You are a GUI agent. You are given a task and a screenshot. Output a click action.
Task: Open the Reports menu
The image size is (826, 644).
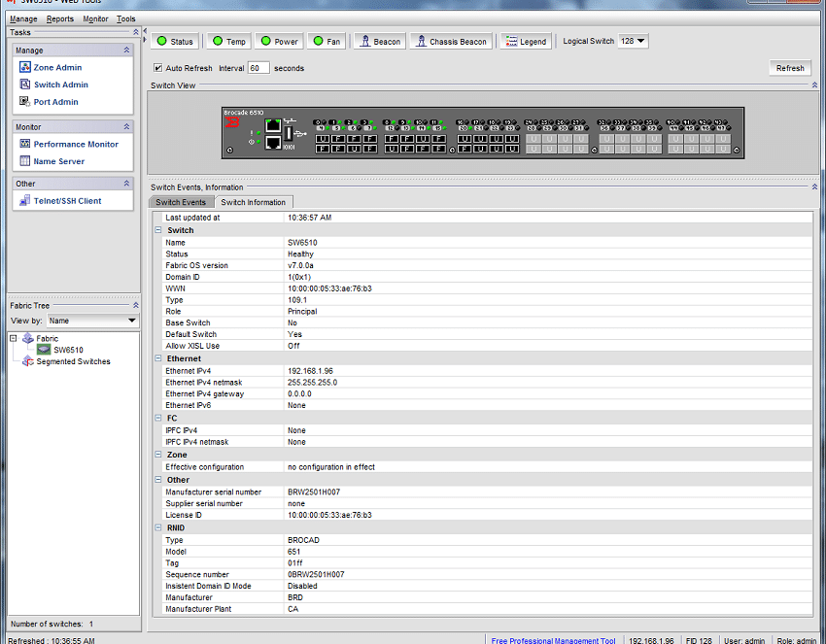point(60,19)
